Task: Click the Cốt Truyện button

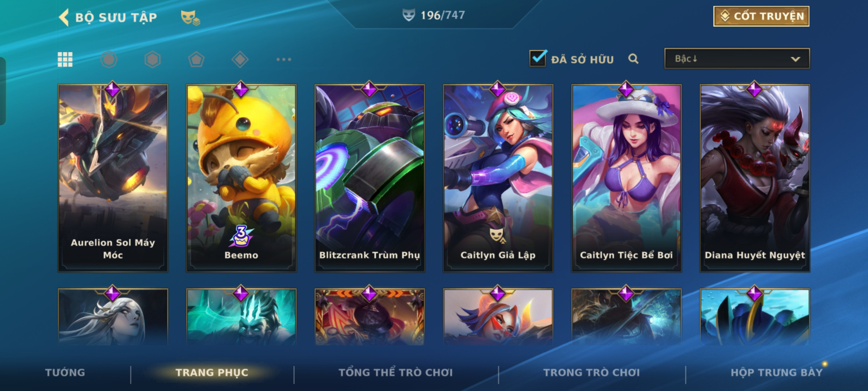Action: click(761, 16)
